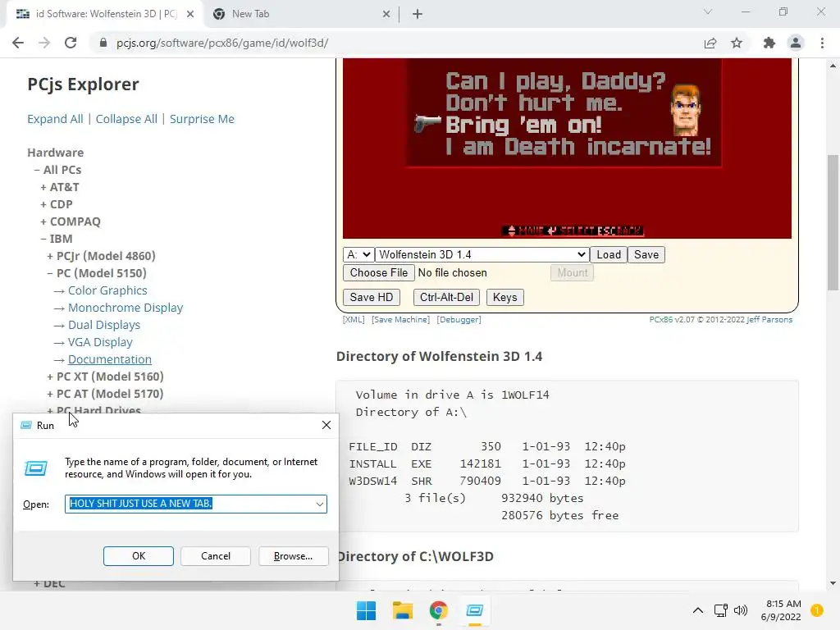Image resolution: width=840 pixels, height=630 pixels.
Task: Click the Save disk button
Action: click(x=646, y=254)
